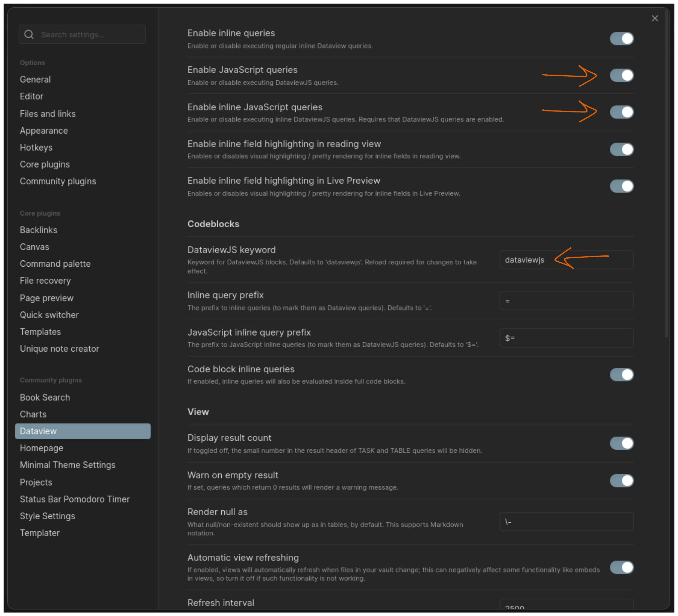Viewport: 678px width, 616px height.
Task: Toggle Display result count switch
Action: tap(621, 443)
